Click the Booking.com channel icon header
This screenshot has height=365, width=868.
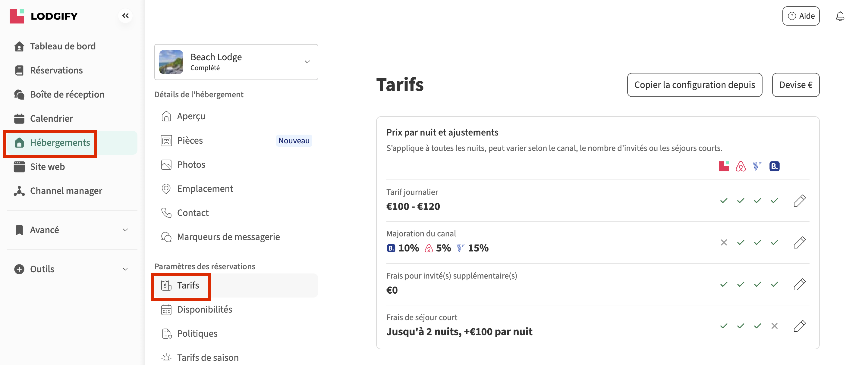tap(774, 166)
